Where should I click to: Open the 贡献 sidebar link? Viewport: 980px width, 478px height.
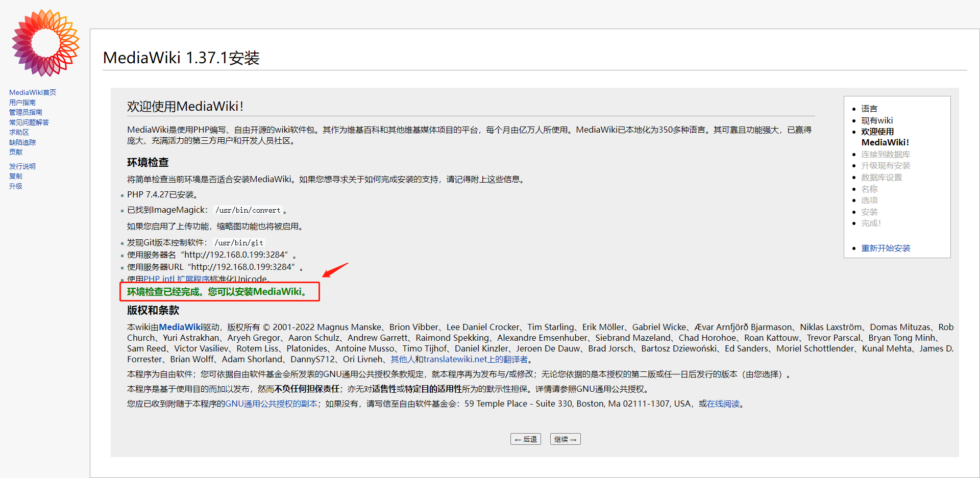tap(15, 152)
